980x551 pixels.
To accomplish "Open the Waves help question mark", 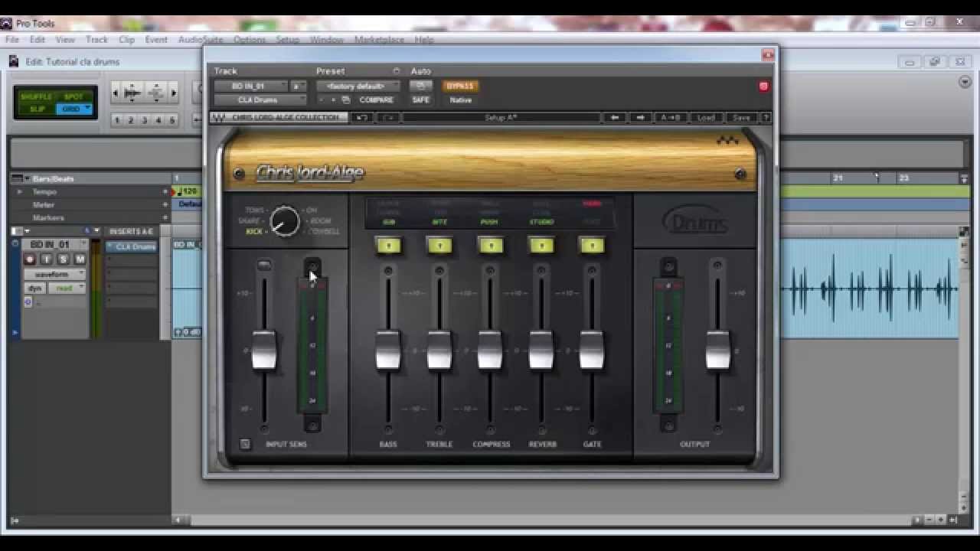I will tap(765, 117).
